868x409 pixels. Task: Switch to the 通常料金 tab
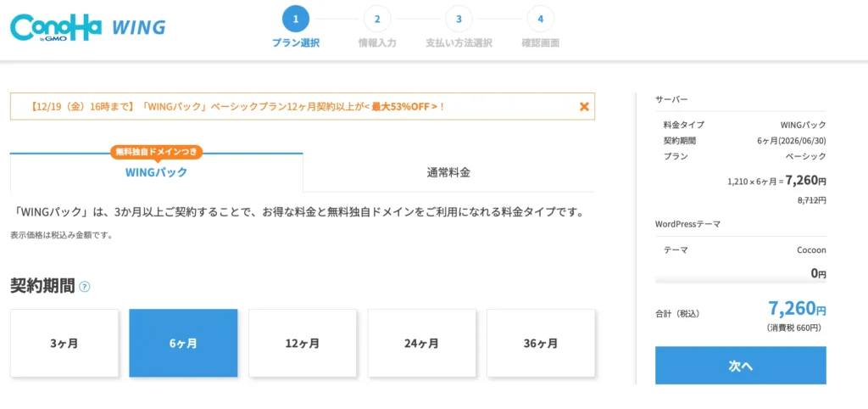pos(448,172)
